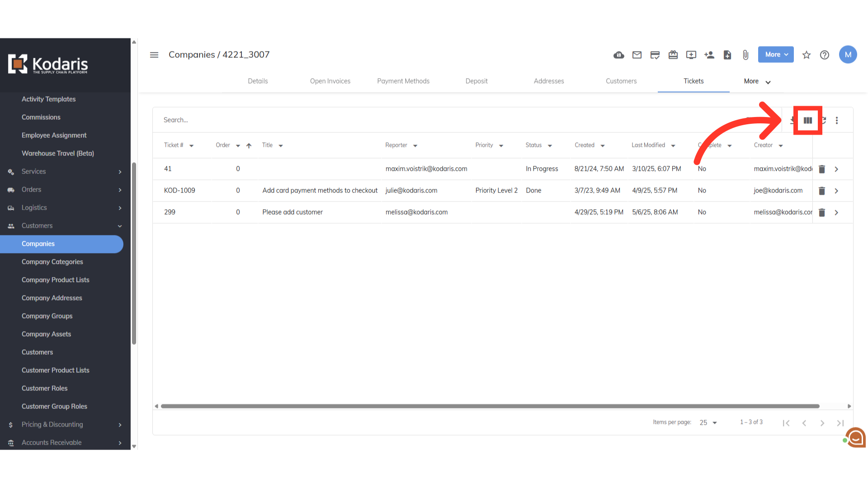Click the envelope email icon
This screenshot has height=488, width=868.
(x=637, y=55)
